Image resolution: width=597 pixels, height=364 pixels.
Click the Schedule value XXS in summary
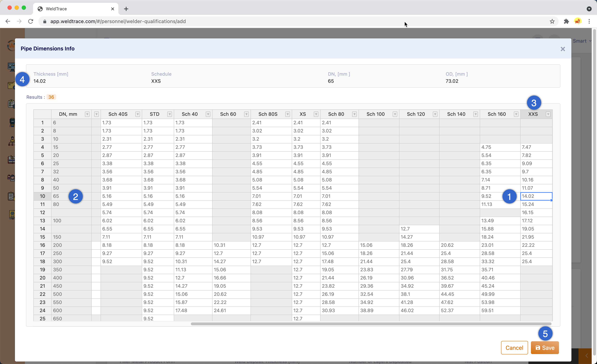(156, 81)
